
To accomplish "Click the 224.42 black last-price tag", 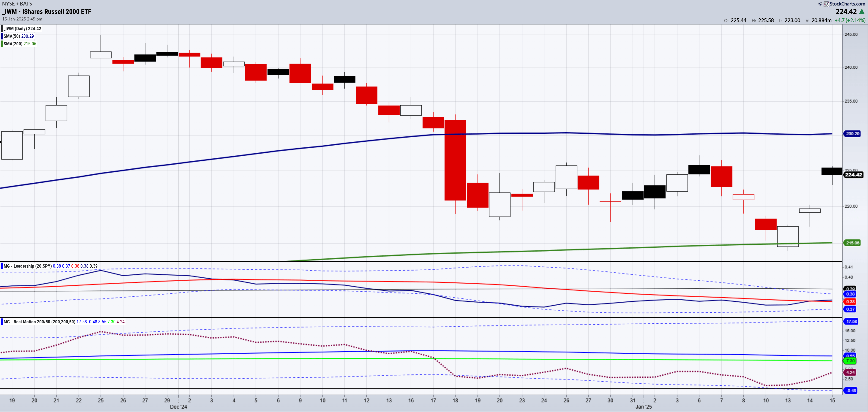I will pos(853,174).
